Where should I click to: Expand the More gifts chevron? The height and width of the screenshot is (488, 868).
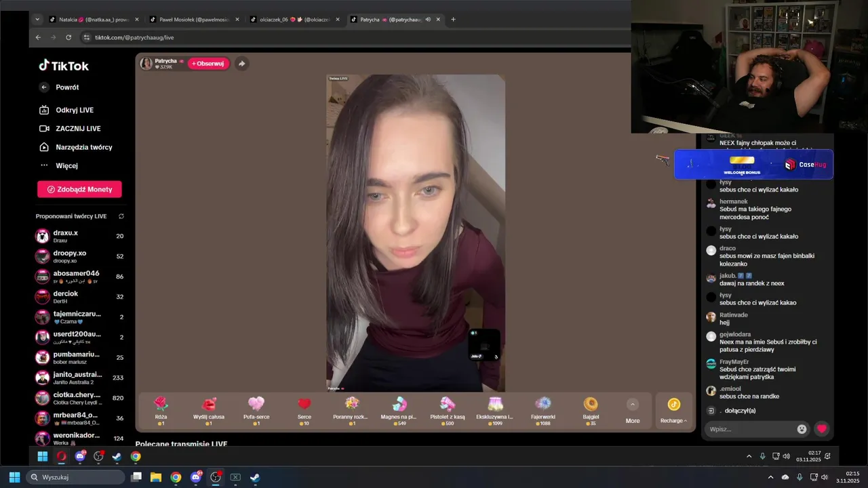tap(633, 405)
